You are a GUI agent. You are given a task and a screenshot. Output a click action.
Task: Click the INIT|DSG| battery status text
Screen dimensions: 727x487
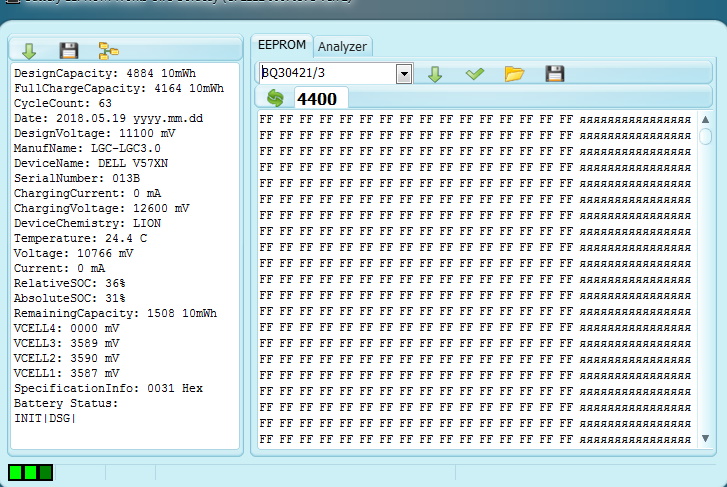(x=46, y=418)
